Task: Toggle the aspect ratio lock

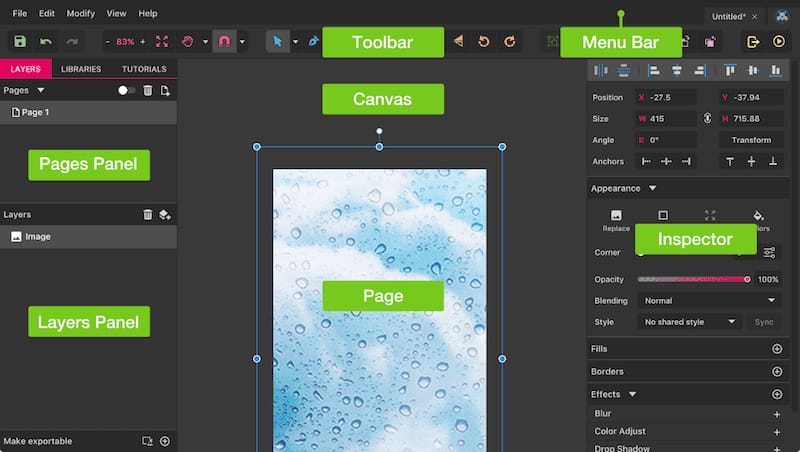Action: [707, 118]
